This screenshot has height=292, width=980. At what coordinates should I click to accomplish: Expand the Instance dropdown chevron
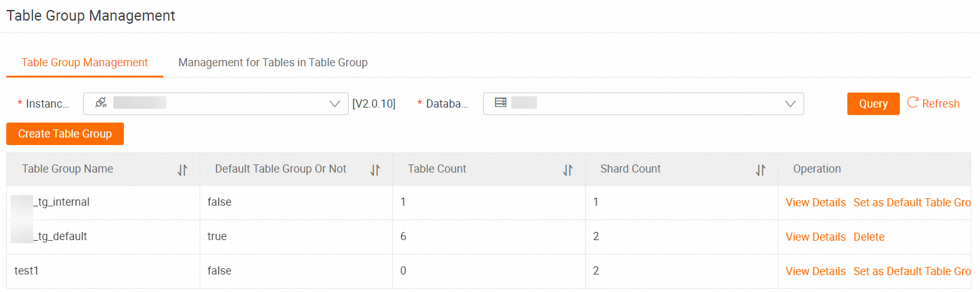[335, 104]
